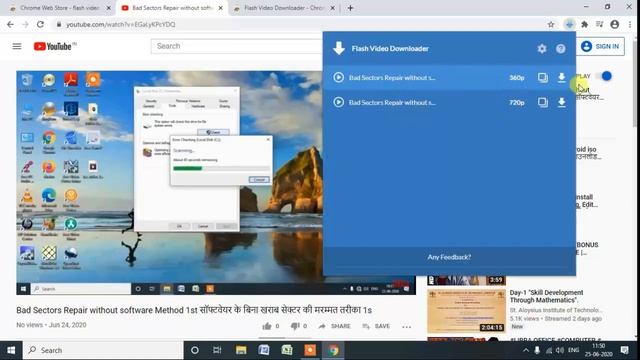640x360 pixels.
Task: Reload the page
Action: (x=40, y=24)
